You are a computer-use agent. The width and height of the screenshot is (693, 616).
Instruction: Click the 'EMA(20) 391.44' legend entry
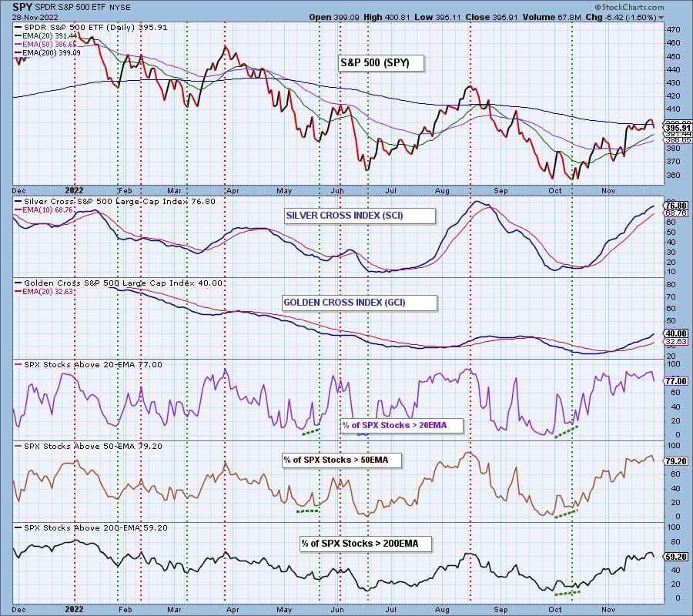[46, 35]
